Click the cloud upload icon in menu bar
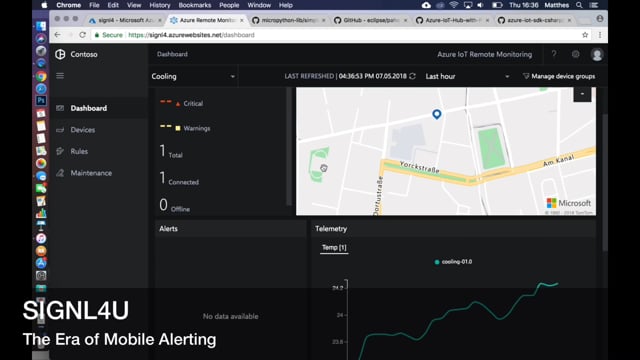Image resolution: width=640 pixels, height=360 pixels. coord(426,5)
